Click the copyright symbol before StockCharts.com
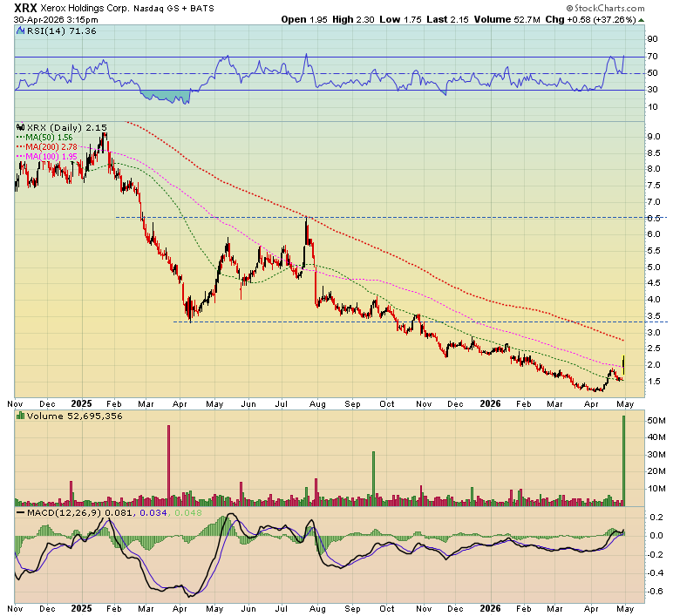Viewport: 680px width, 616px height. (x=570, y=8)
